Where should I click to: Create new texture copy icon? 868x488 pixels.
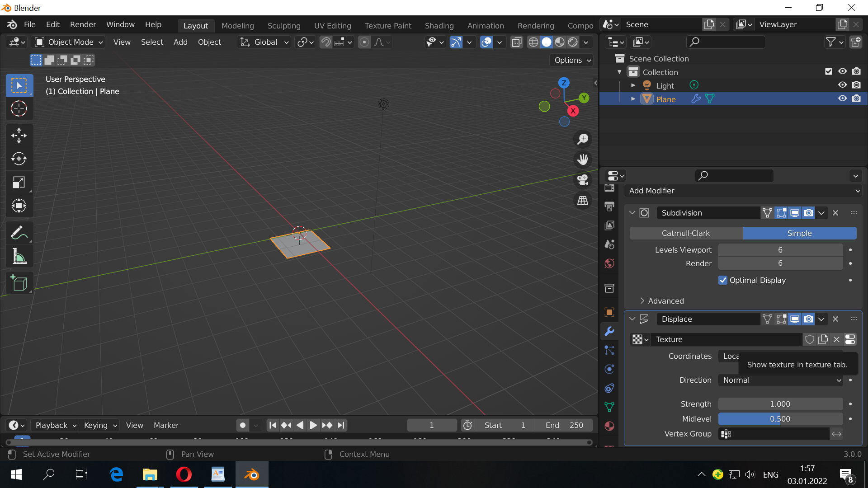point(823,339)
